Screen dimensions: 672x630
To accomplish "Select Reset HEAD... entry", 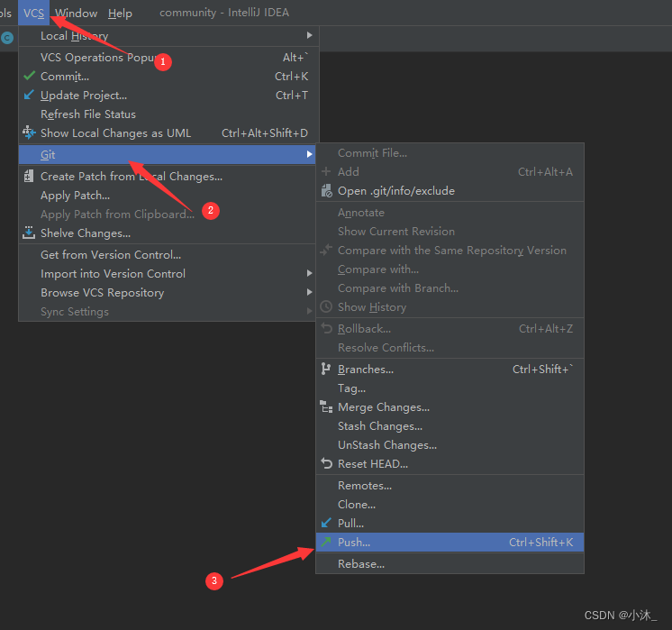I will [450, 463].
